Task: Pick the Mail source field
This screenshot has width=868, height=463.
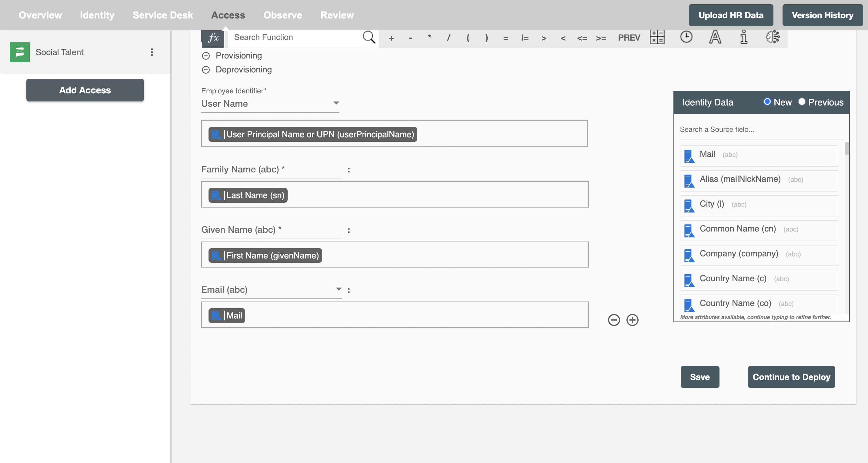Action: click(x=759, y=156)
